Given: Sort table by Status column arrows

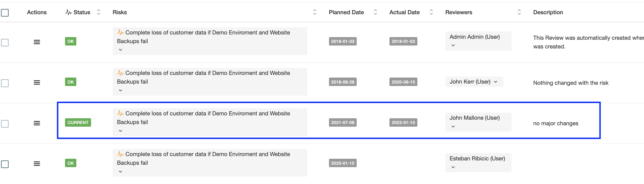Looking at the screenshot, I should [99, 12].
